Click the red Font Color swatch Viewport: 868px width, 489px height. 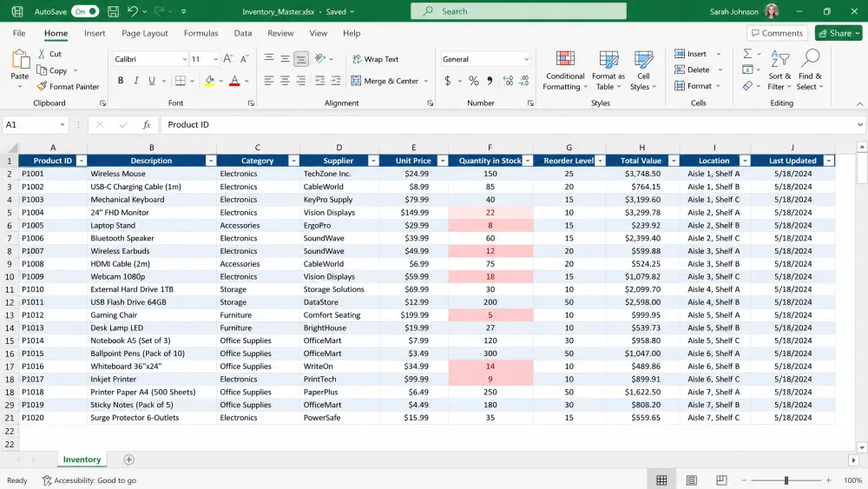click(x=234, y=81)
